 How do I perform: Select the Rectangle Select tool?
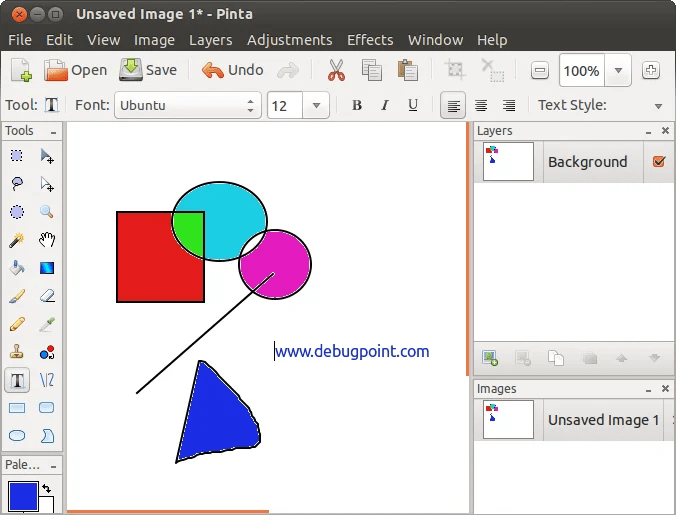point(17,156)
